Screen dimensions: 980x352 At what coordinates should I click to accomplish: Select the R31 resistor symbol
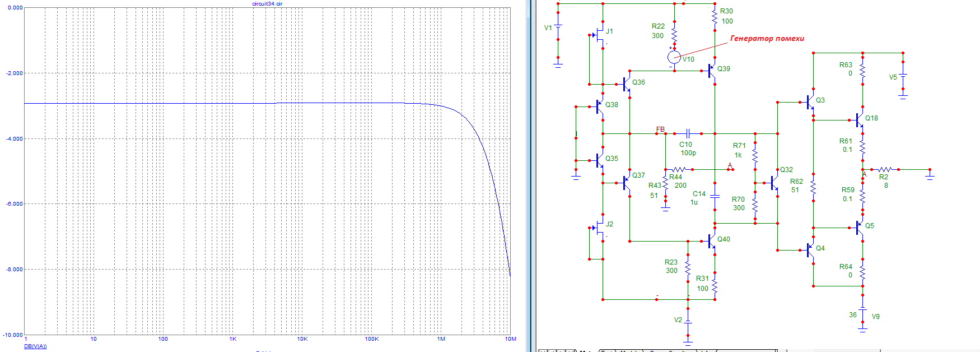pos(715,286)
